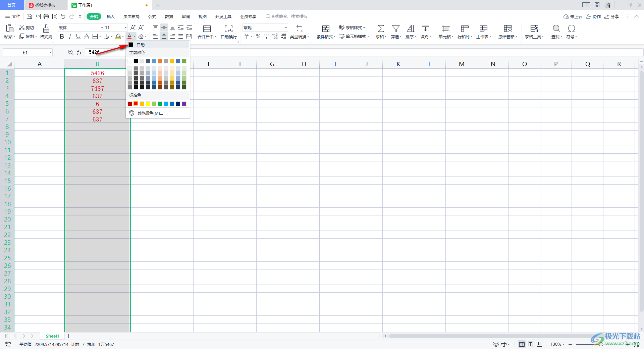Image resolution: width=644 pixels, height=349 pixels.
Task: Click the Print icon
Action: (46, 16)
